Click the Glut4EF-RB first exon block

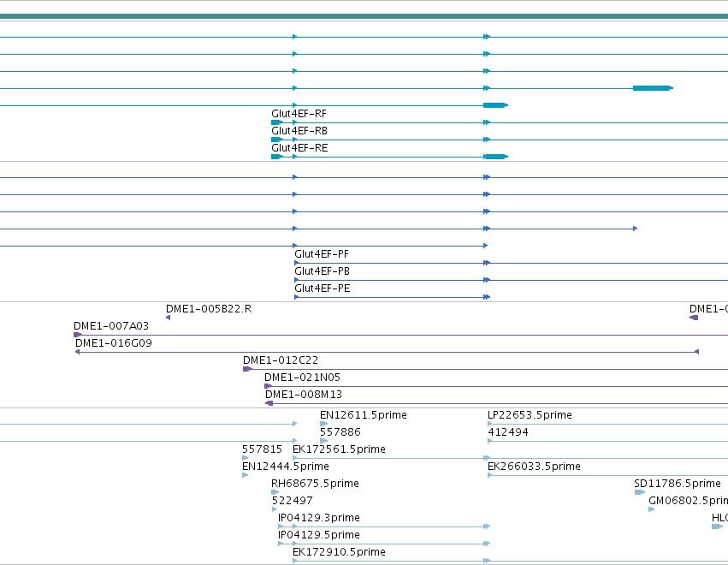point(277,140)
